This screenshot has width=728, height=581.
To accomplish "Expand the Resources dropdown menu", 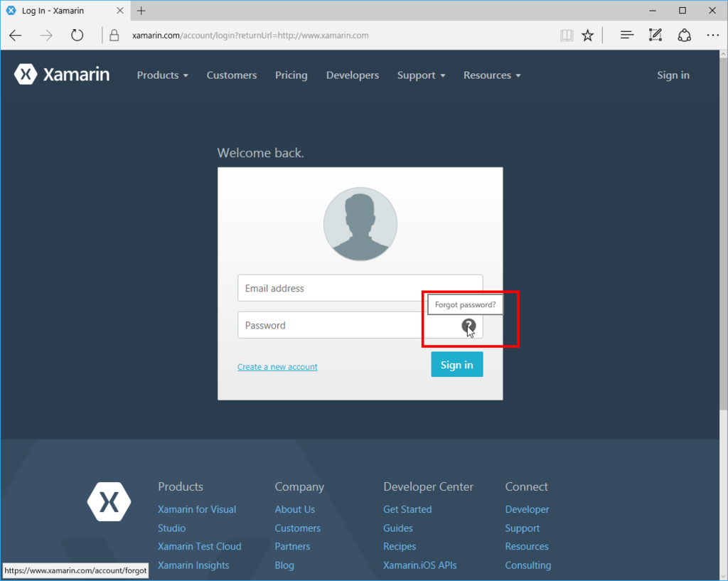I will [492, 75].
